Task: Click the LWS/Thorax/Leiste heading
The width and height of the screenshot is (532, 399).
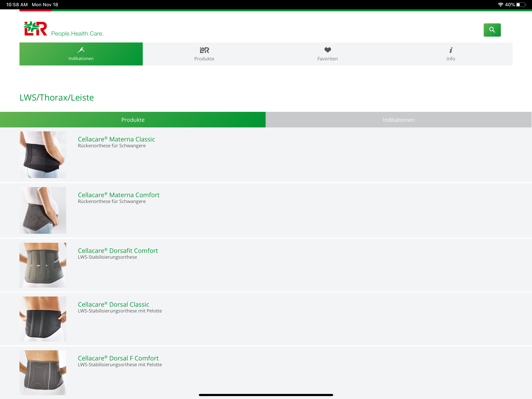Action: click(57, 97)
